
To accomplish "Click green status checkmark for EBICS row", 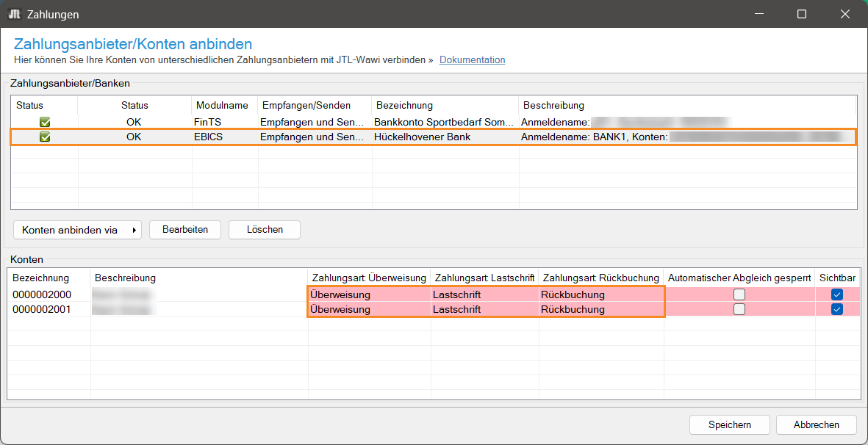I will pos(45,137).
